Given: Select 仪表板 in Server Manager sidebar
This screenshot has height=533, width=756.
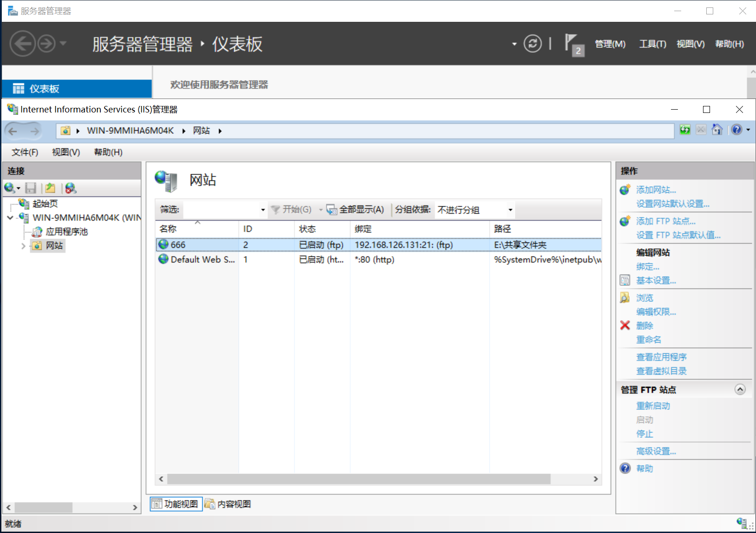Looking at the screenshot, I should pyautogui.click(x=77, y=88).
